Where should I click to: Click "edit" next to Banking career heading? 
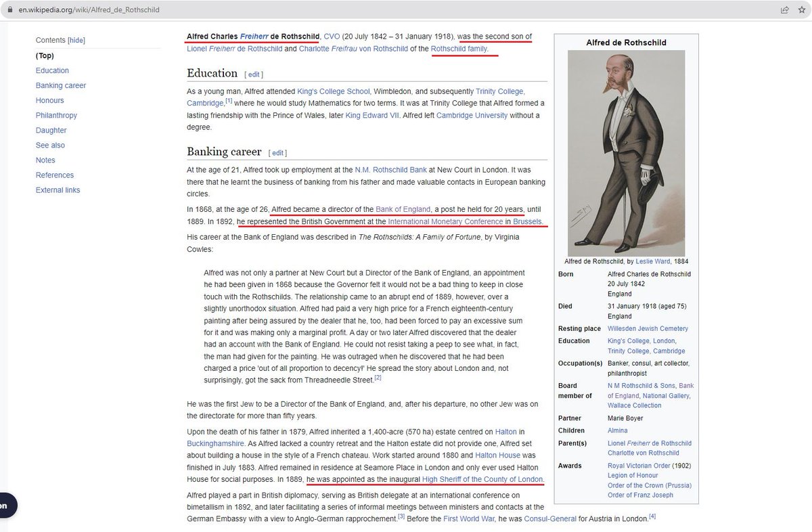coord(276,152)
